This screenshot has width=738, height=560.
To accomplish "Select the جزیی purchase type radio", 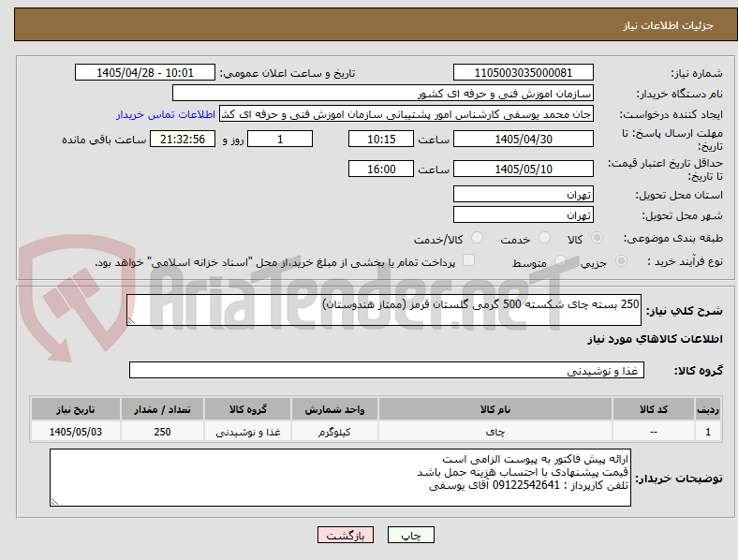I will (x=621, y=260).
